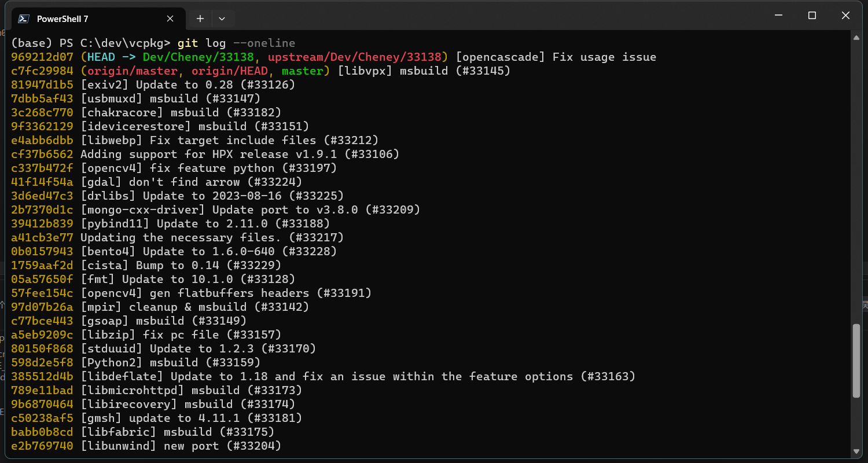The width and height of the screenshot is (868, 463).
Task: Select the commit hash 969212d07
Action: (x=42, y=57)
